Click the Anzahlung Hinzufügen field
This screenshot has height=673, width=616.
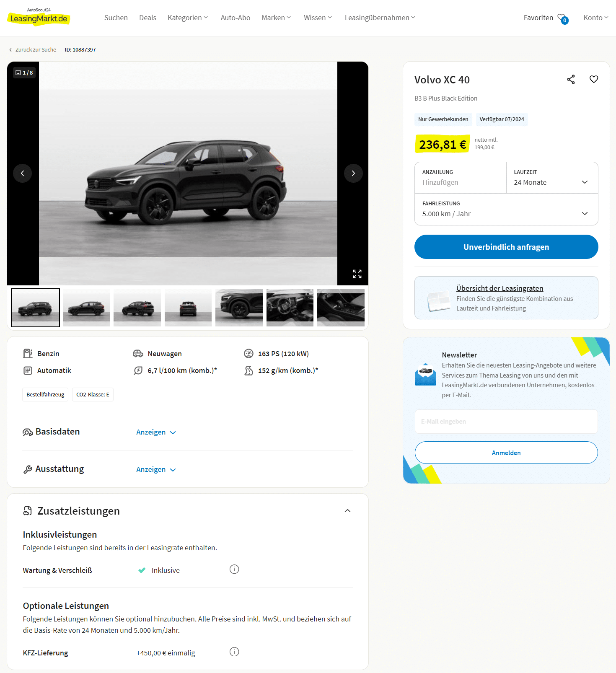coord(461,178)
